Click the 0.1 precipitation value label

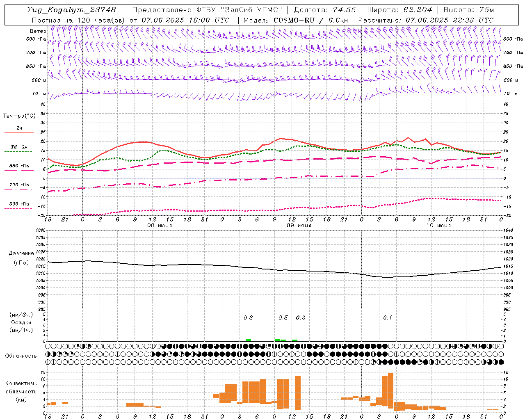pyautogui.click(x=388, y=318)
